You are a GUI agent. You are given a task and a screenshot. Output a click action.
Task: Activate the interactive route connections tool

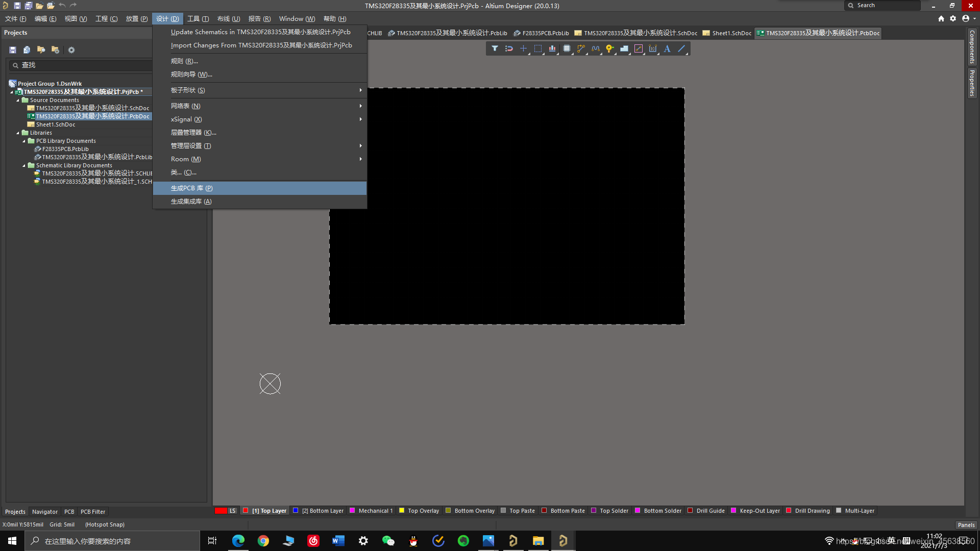pyautogui.click(x=581, y=48)
